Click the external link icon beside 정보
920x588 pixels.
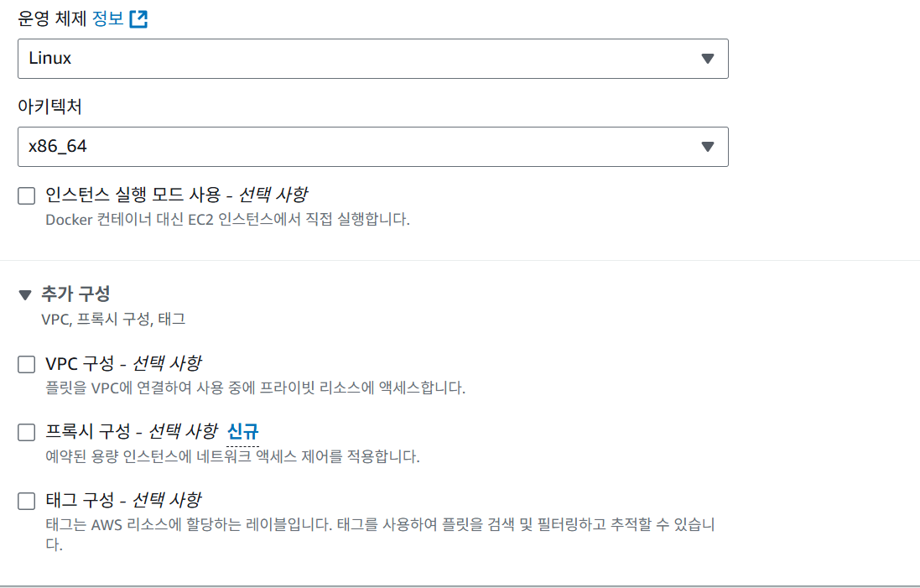click(x=138, y=19)
